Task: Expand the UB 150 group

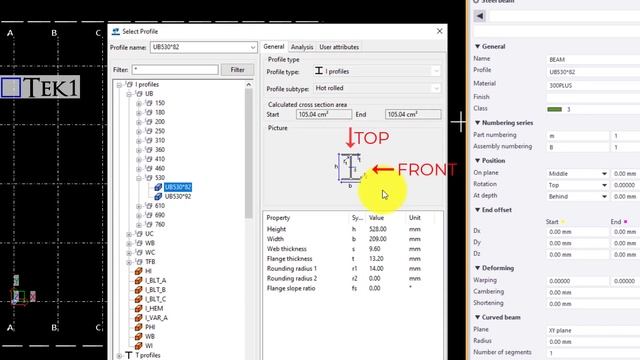Action: (x=139, y=103)
